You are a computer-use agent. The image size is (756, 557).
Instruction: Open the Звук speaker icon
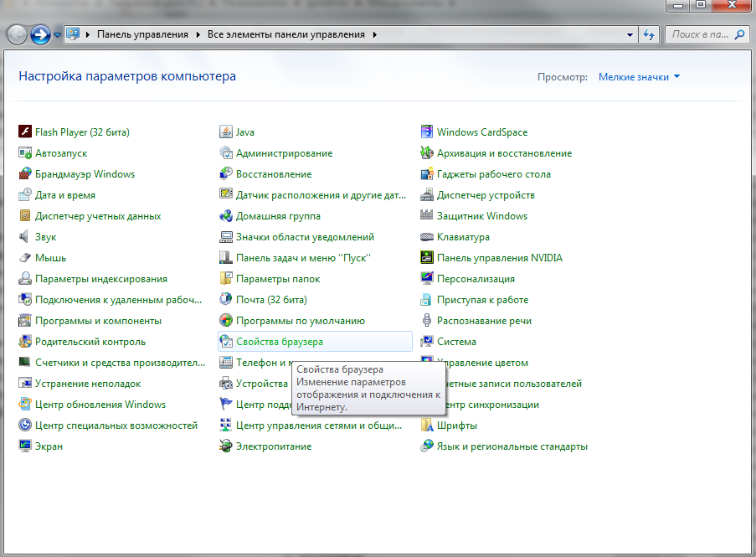[x=24, y=237]
